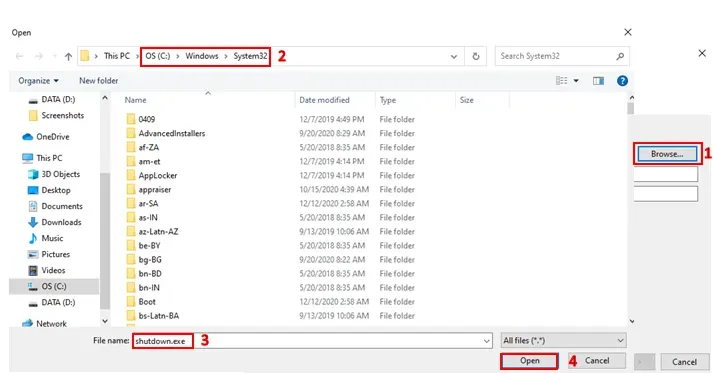The height and width of the screenshot is (373, 713).
Task: Expand the File name suggestions dropdown
Action: (x=486, y=341)
